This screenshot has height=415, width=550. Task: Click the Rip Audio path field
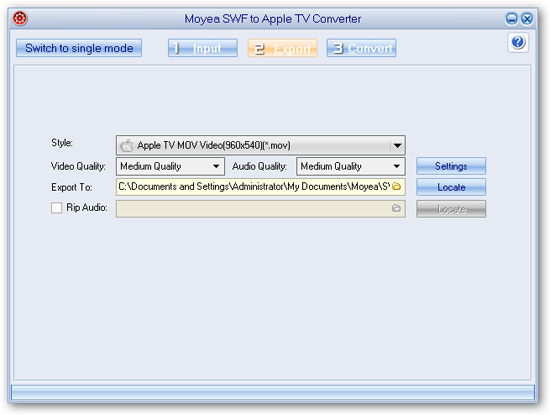click(261, 209)
